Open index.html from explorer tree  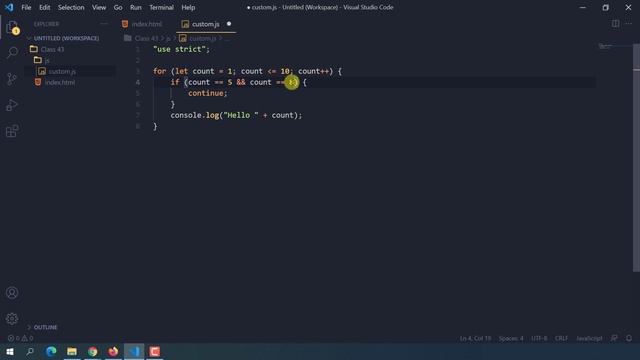click(x=60, y=82)
